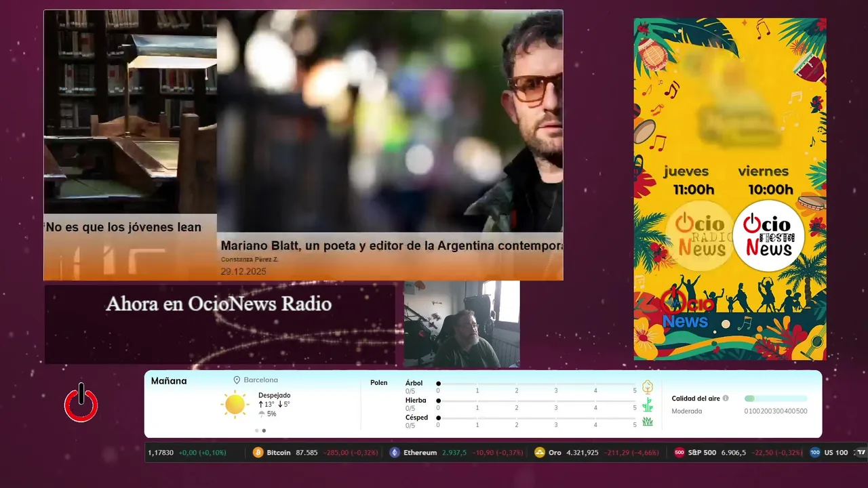The width and height of the screenshot is (868, 488).
Task: Click the 'Despejado' weather condition text
Action: tap(275, 395)
